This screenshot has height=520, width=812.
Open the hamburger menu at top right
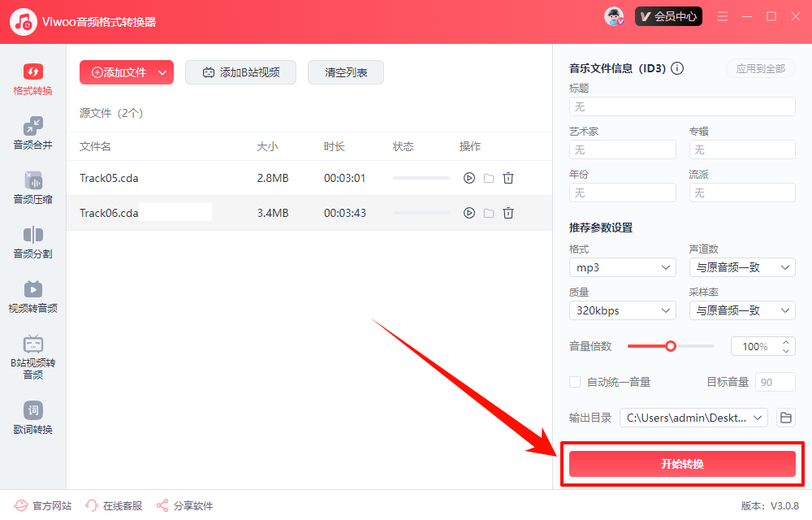[x=722, y=15]
